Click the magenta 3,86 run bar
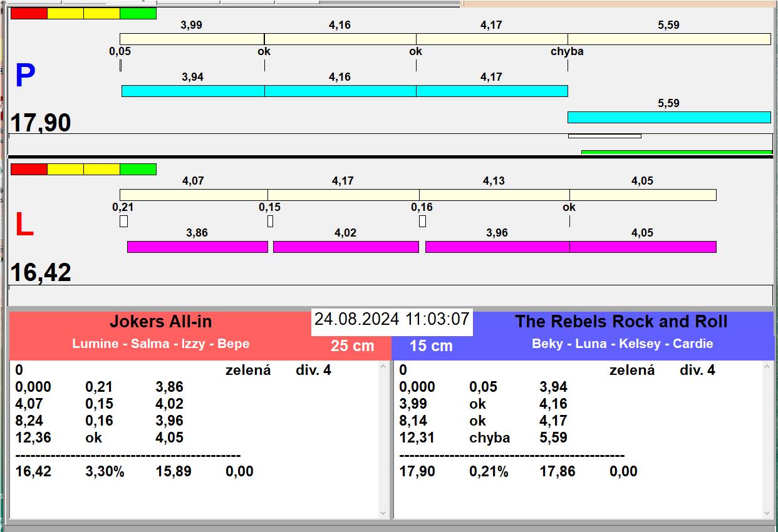The width and height of the screenshot is (778, 532). point(197,247)
